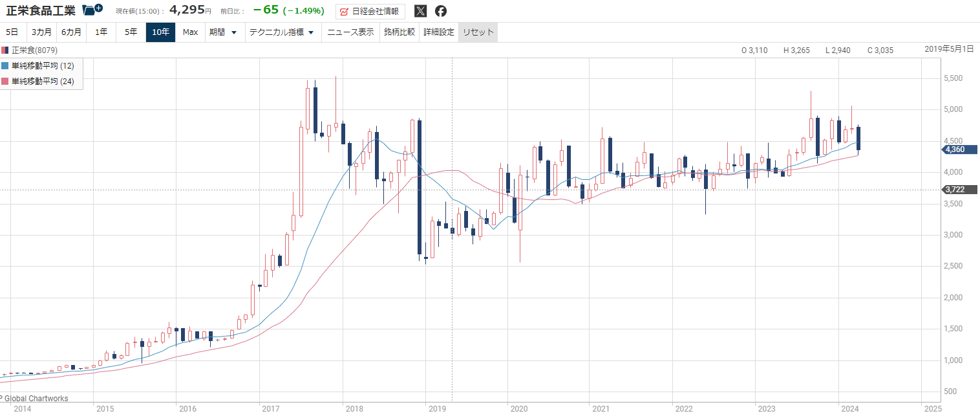The image size is (980, 420).
Task: Set the chart period to 1年
Action: (x=101, y=32)
